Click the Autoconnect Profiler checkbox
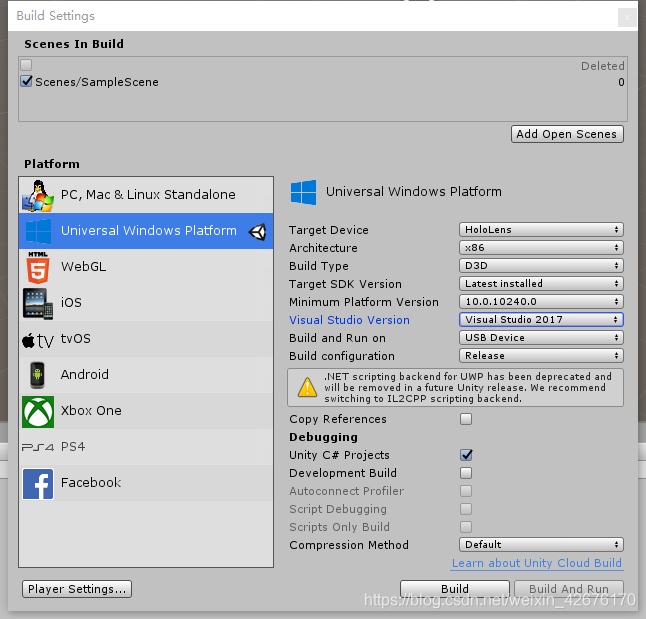The width and height of the screenshot is (646, 619). tap(466, 491)
